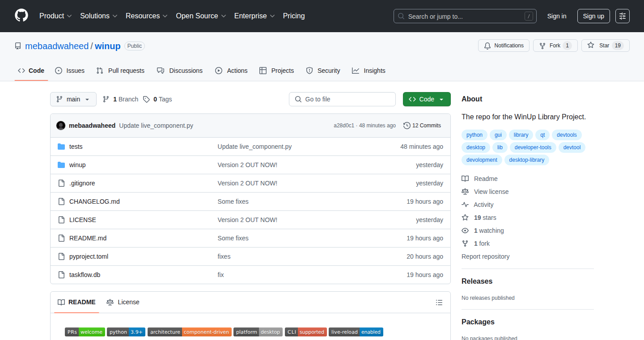Click the repository icon before mebaadwaheed
Image resolution: width=644 pixels, height=340 pixels.
tap(18, 46)
